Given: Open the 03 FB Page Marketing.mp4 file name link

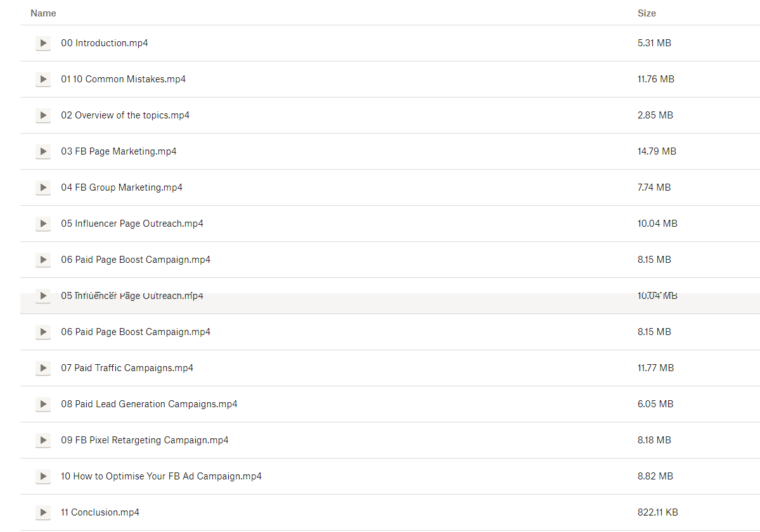Looking at the screenshot, I should 119,151.
